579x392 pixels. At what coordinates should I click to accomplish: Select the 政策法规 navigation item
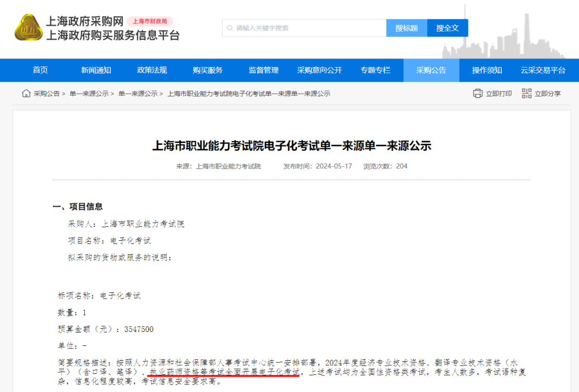152,70
